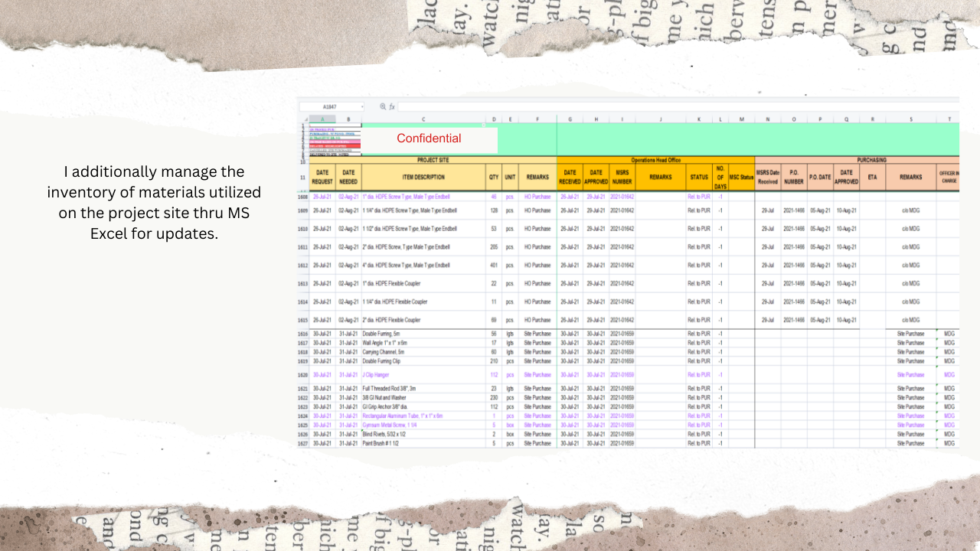
Task: Click the Operations Head Office section header
Action: point(656,160)
